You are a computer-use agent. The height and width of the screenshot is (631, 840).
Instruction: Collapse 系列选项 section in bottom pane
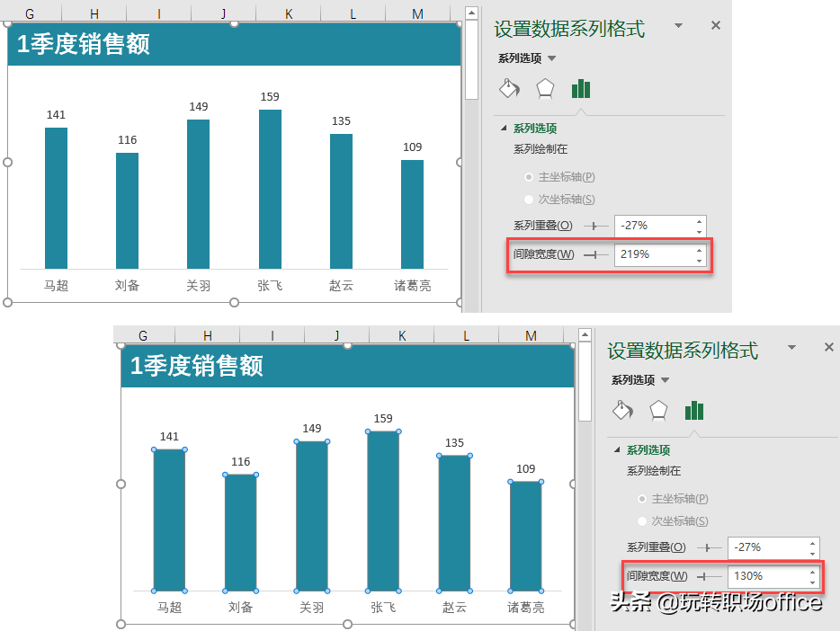pos(617,449)
